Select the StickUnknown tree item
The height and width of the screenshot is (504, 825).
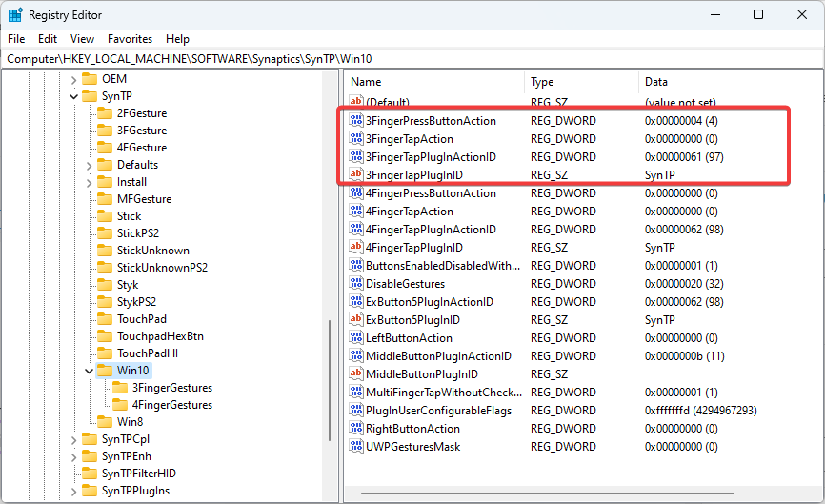[x=153, y=251]
